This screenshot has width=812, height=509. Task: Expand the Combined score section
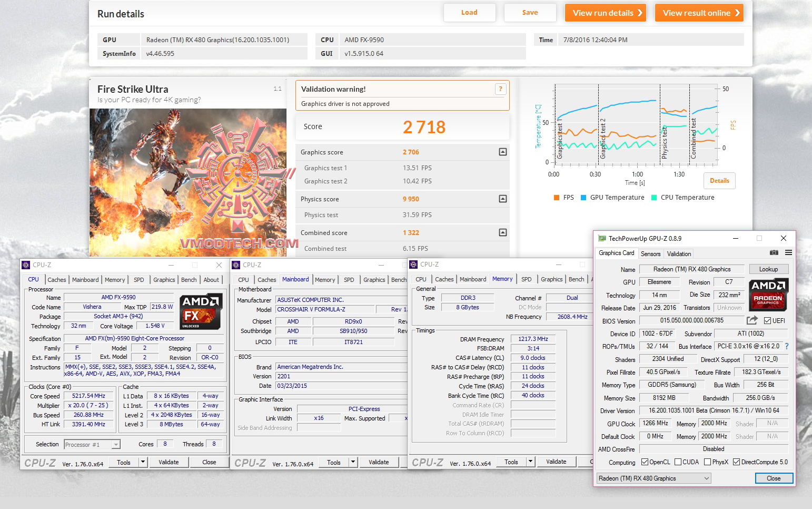pyautogui.click(x=503, y=232)
